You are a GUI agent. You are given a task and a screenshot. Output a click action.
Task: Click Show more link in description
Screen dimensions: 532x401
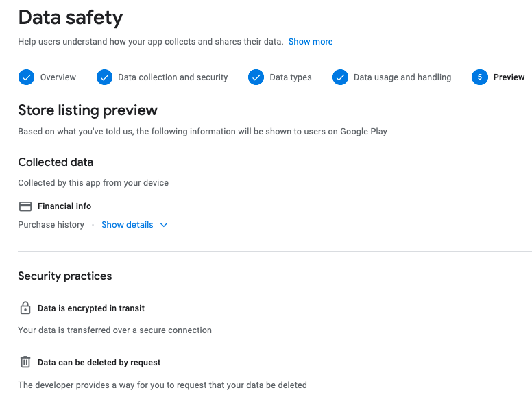(311, 42)
